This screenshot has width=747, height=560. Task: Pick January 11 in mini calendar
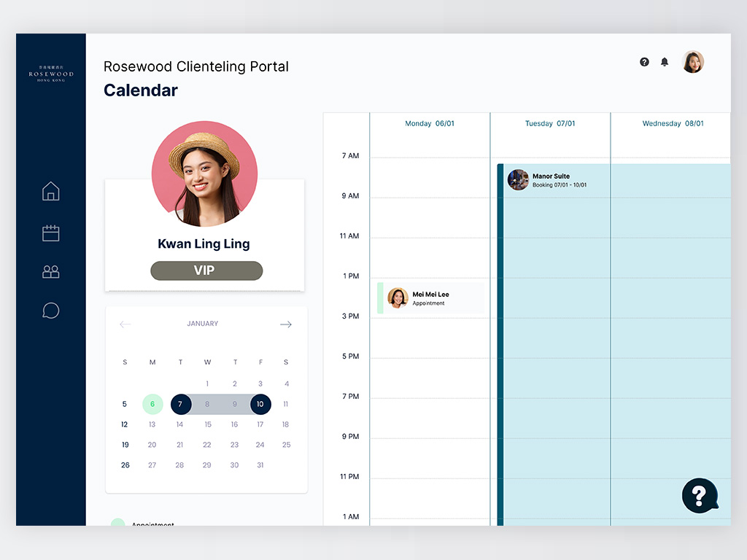coord(286,404)
